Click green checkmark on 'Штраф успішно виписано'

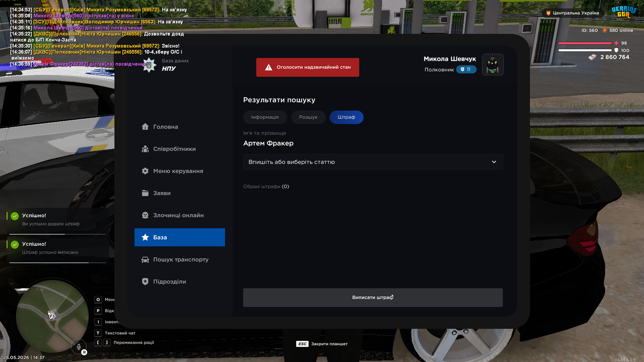[15, 244]
